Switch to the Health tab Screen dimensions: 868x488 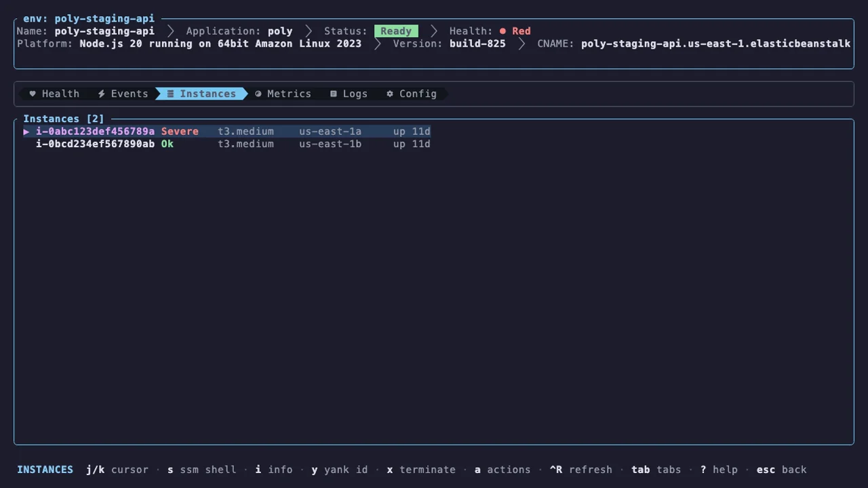coord(54,94)
